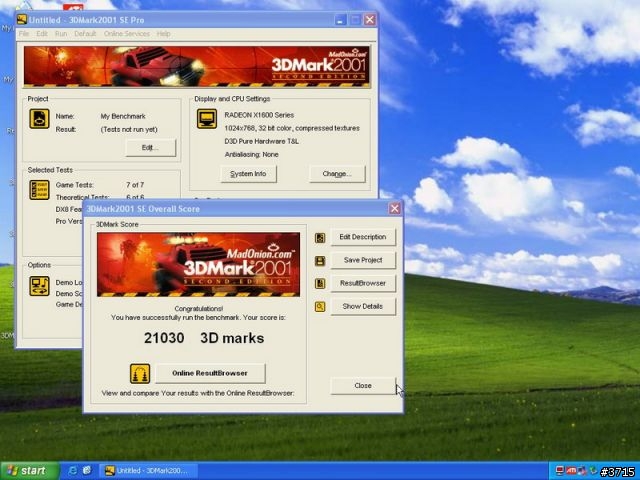
Task: Click the monitor icon in Display settings
Action: tap(207, 119)
